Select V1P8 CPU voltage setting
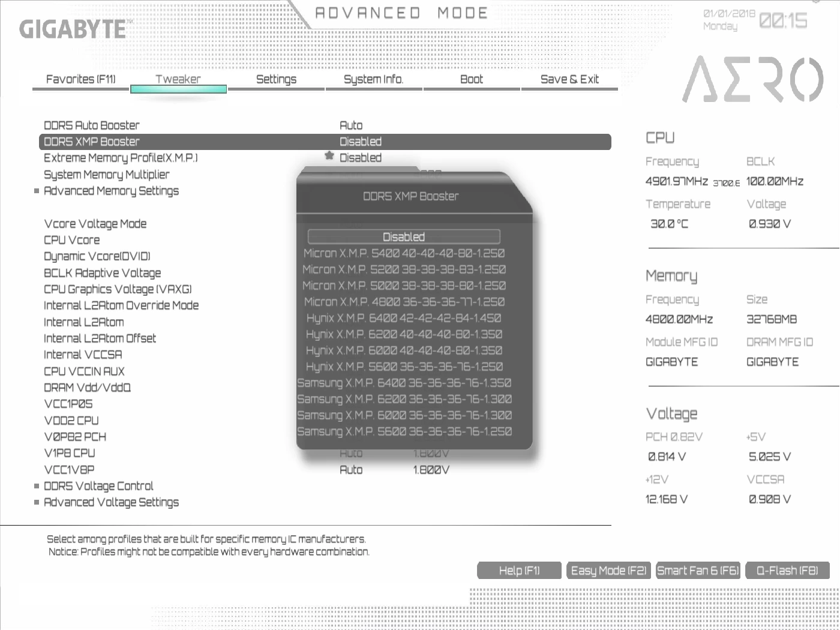The width and height of the screenshot is (840, 630). coord(70,453)
